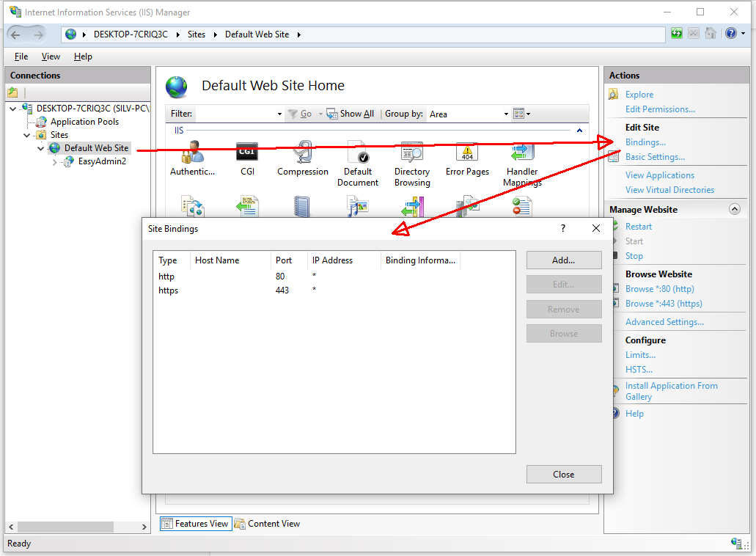Viewport: 756px width, 556px height.
Task: Open the CGI feature
Action: (247, 154)
